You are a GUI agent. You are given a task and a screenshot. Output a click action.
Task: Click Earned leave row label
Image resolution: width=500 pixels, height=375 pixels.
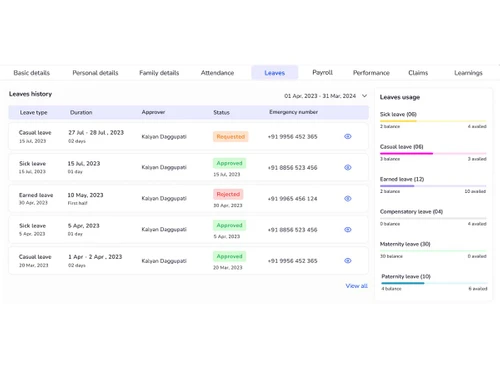[36, 195]
